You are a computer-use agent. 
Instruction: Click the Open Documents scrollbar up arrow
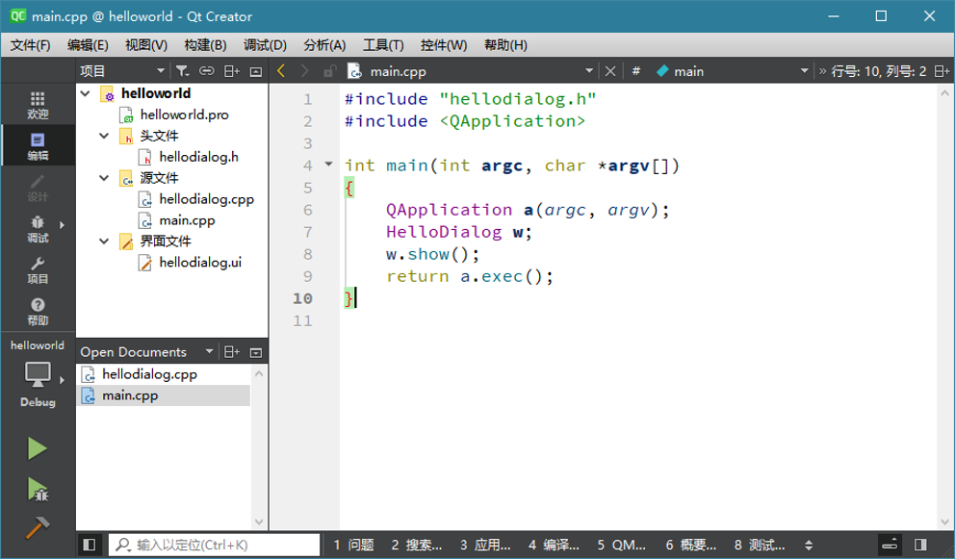tap(259, 373)
